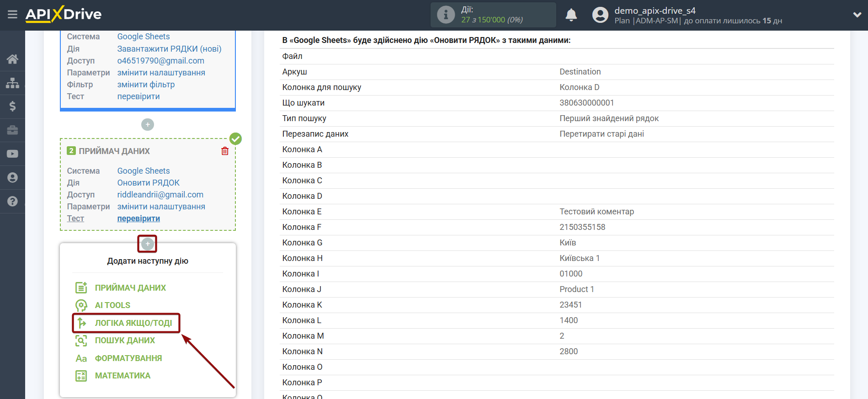The image size is (868, 399).
Task: Click Оновити РЯДОК action link
Action: tap(149, 183)
